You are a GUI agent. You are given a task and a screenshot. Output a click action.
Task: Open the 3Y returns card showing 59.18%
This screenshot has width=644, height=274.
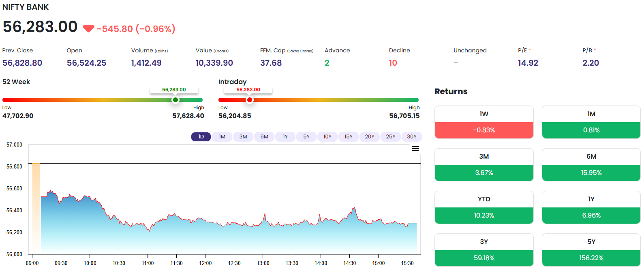[484, 250]
